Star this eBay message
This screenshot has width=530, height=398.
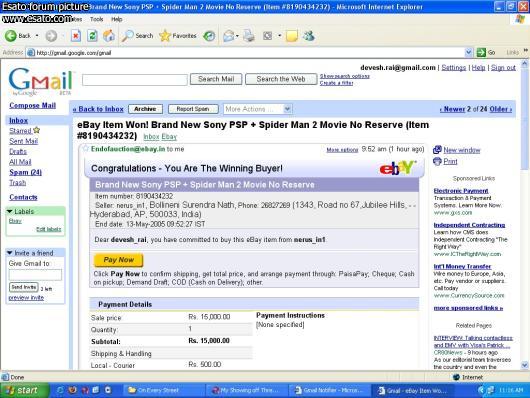click(86, 148)
